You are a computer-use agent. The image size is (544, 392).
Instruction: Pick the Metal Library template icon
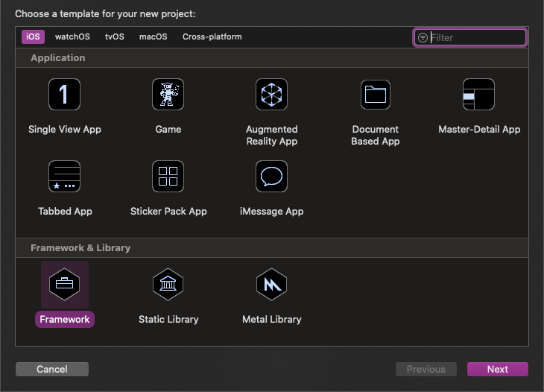click(271, 284)
